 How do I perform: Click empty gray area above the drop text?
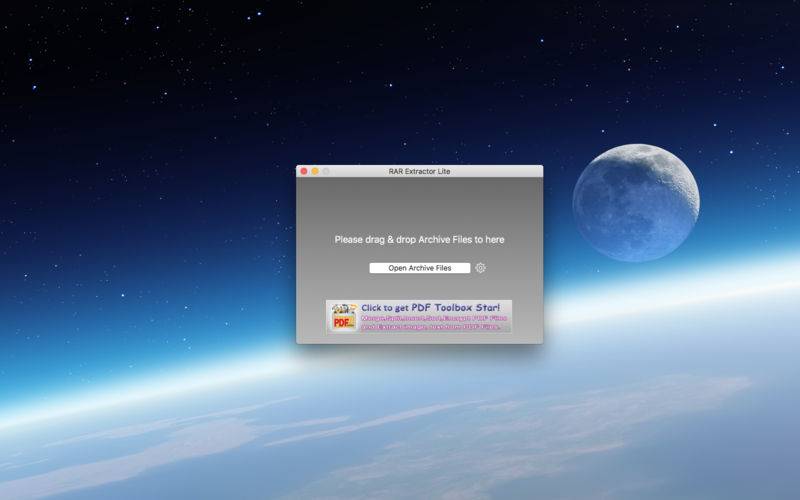point(419,204)
